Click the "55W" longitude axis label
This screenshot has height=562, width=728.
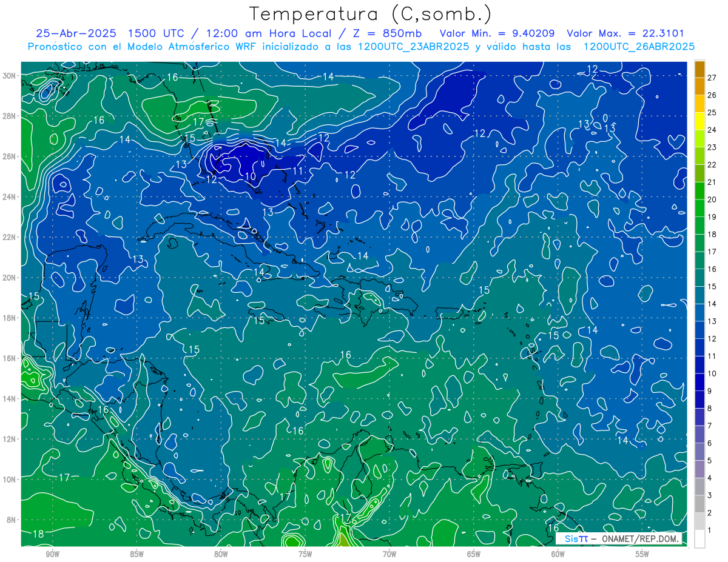[x=642, y=554]
